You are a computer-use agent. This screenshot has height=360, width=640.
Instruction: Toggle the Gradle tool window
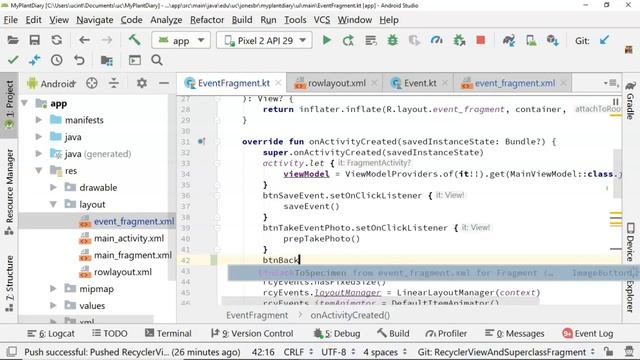pyautogui.click(x=631, y=100)
